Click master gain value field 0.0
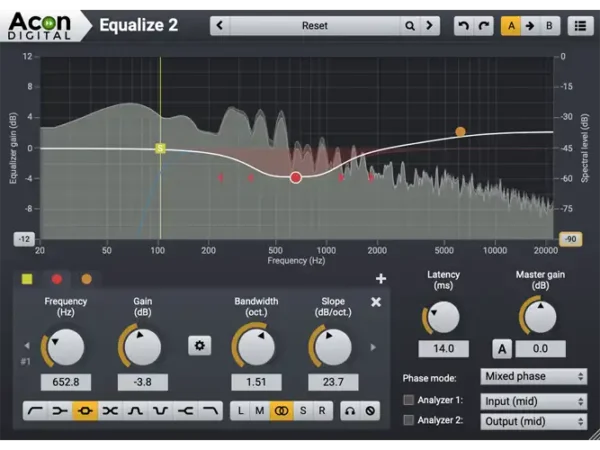The height and width of the screenshot is (450, 600). [x=540, y=349]
